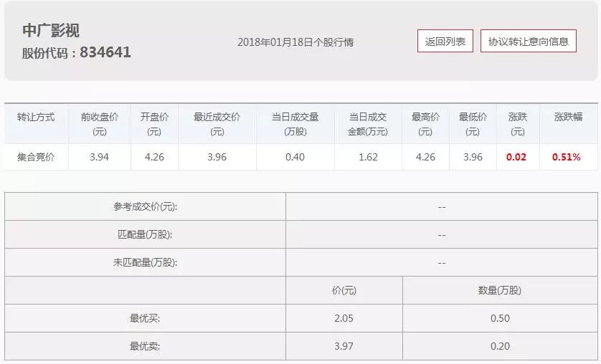Viewport: 601px width, 364px height.
Task: Click the 匹配量(万股) label
Action: click(x=145, y=234)
